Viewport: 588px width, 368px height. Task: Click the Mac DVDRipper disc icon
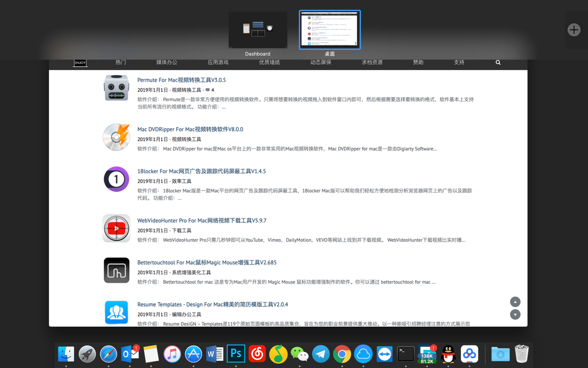[x=116, y=137]
